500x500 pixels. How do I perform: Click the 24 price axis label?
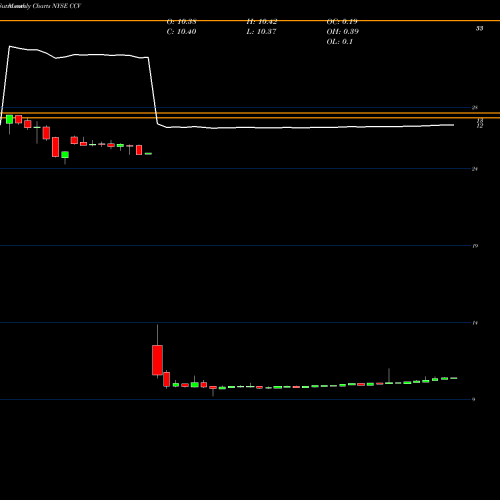click(475, 169)
